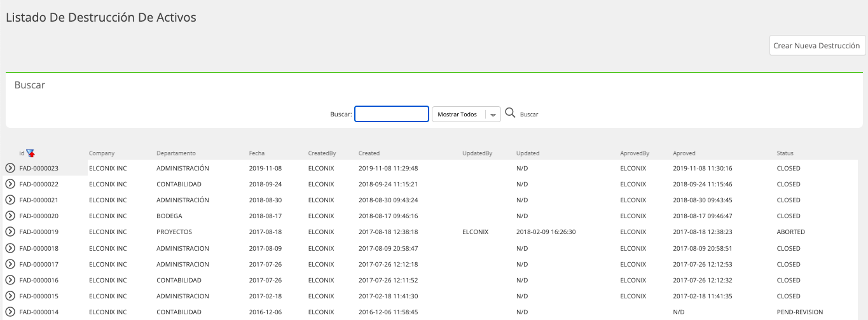Click the magnifying glass search icon
Viewport: 868px width, 320px height.
click(510, 113)
